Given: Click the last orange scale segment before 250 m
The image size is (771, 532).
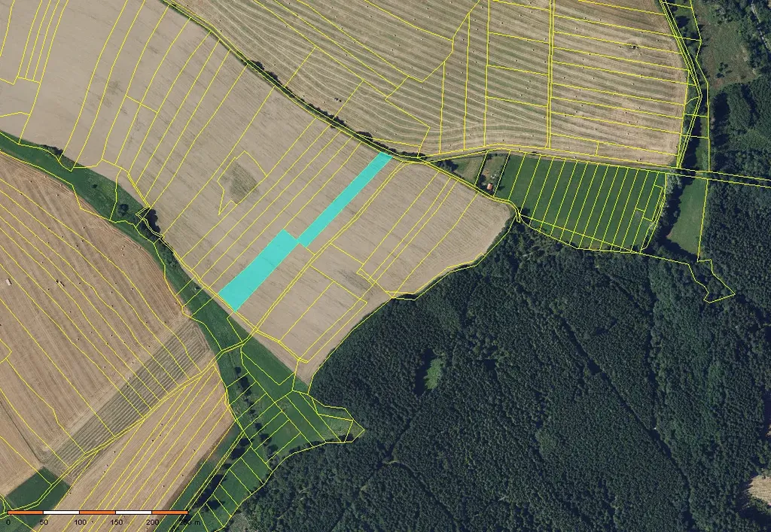Looking at the screenshot, I should [x=170, y=512].
